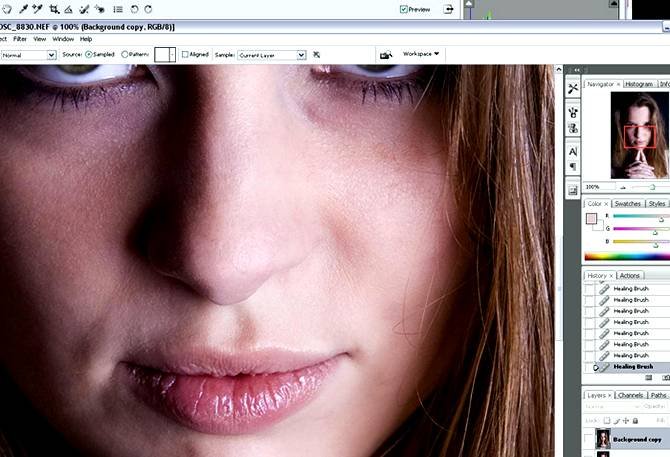Click the rotate clockwise icon
Image resolution: width=670 pixels, height=457 pixels.
(x=149, y=8)
